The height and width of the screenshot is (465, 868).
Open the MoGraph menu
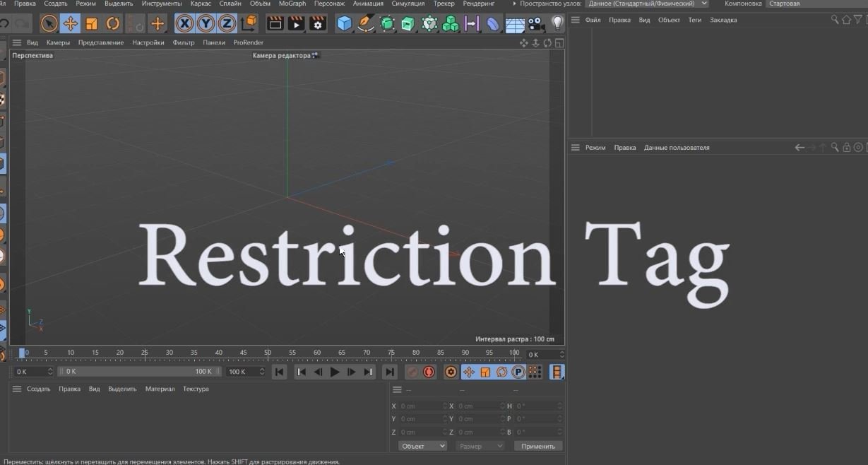tap(292, 4)
